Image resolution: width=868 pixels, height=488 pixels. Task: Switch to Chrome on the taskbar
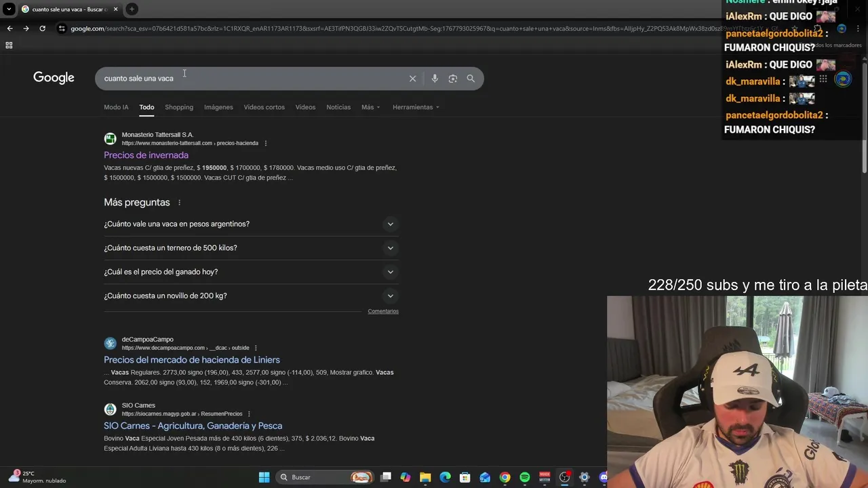505,477
